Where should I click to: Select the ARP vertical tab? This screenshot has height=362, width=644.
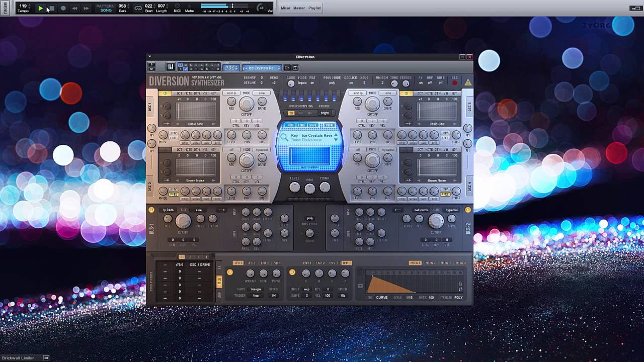(219, 296)
